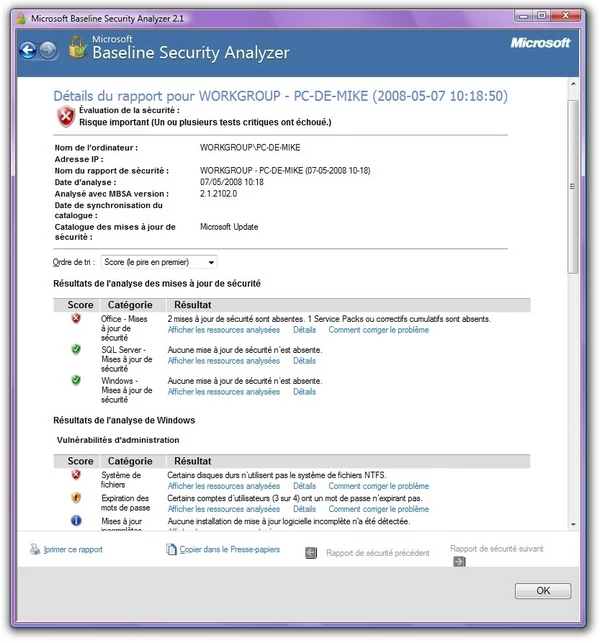Maximize the Baseline Security Analyzer window

[541, 16]
